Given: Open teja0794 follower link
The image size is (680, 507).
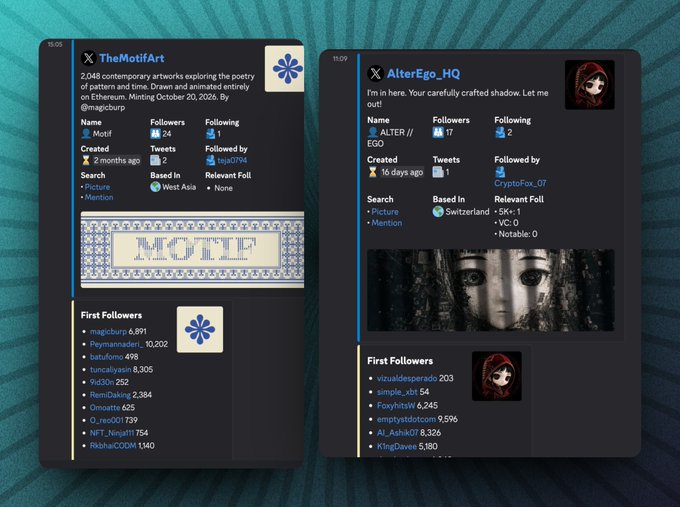Looking at the screenshot, I should tap(232, 160).
